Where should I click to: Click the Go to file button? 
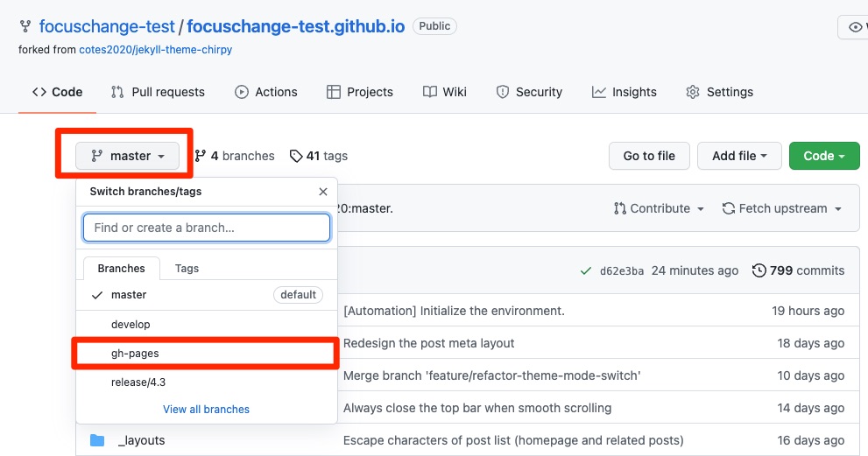649,156
